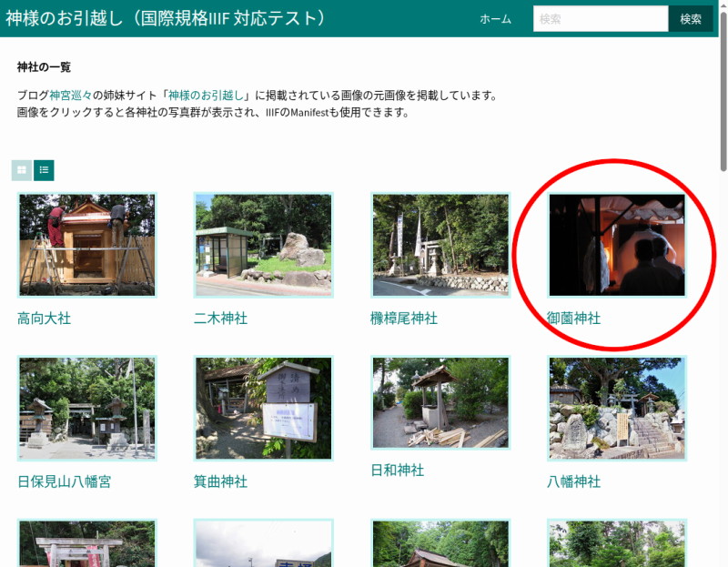Open the 日保見山八幡宮 thumbnail image

[x=86, y=409]
